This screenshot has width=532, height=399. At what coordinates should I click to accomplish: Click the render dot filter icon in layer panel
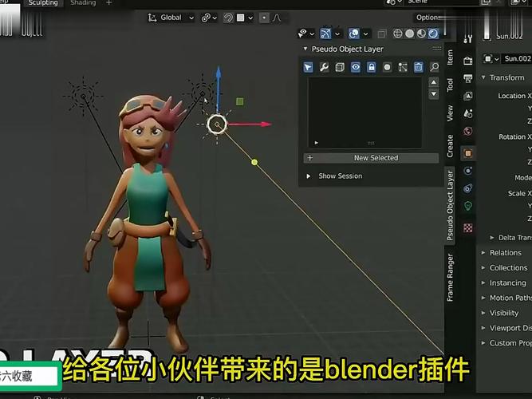coord(387,67)
